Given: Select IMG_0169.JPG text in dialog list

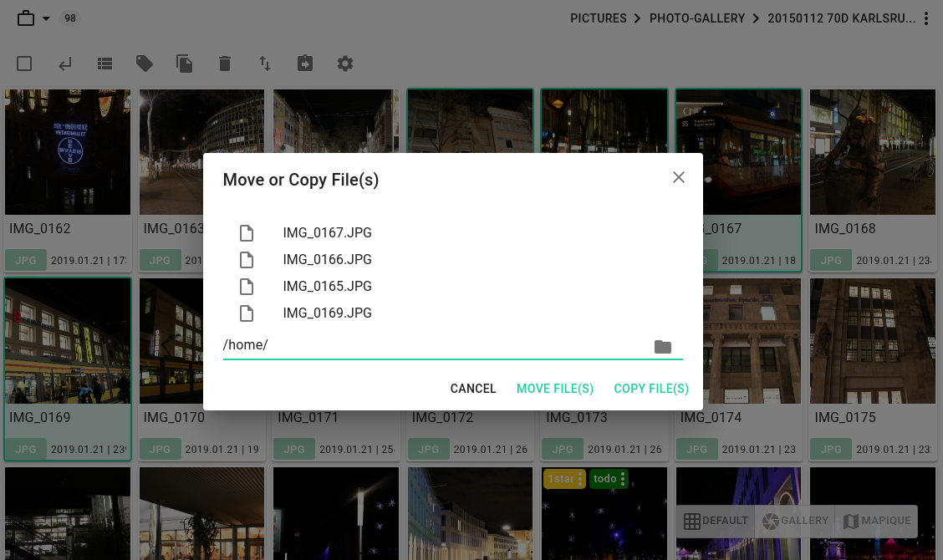Looking at the screenshot, I should click(327, 313).
